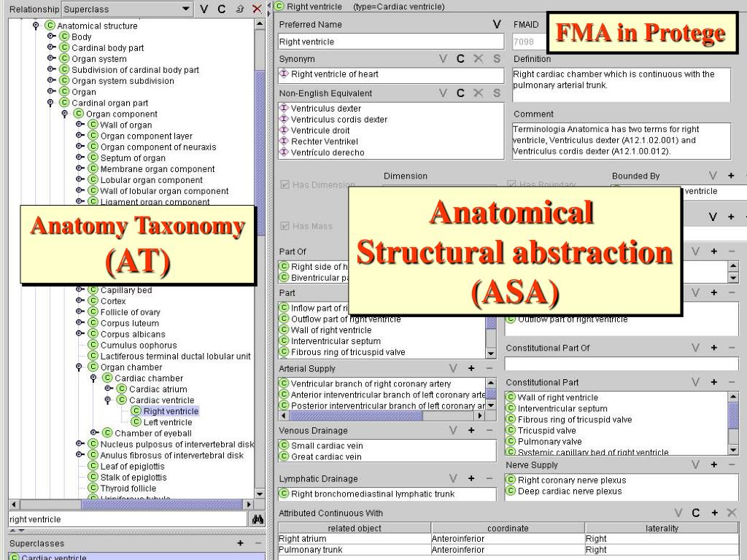Expand the Wall of organ node
The image size is (747, 560).
point(80,124)
